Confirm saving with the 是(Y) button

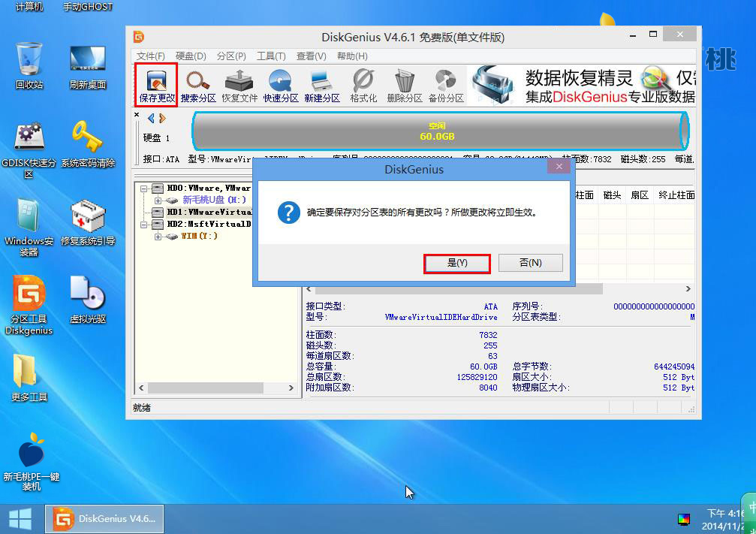(x=457, y=264)
